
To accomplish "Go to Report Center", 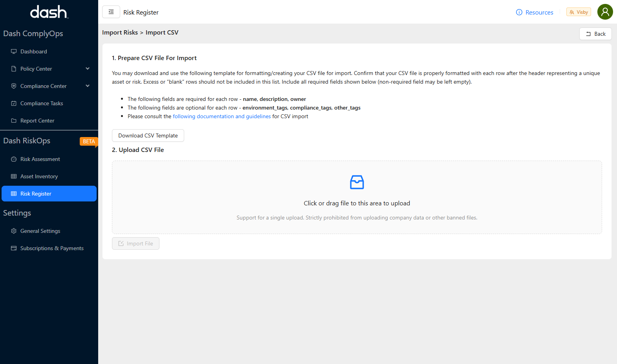I will pos(37,121).
